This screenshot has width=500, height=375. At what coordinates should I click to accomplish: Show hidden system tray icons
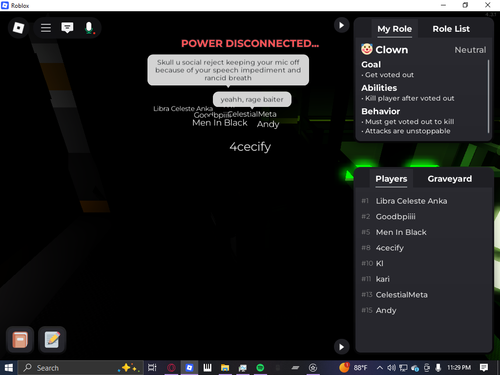click(x=379, y=368)
